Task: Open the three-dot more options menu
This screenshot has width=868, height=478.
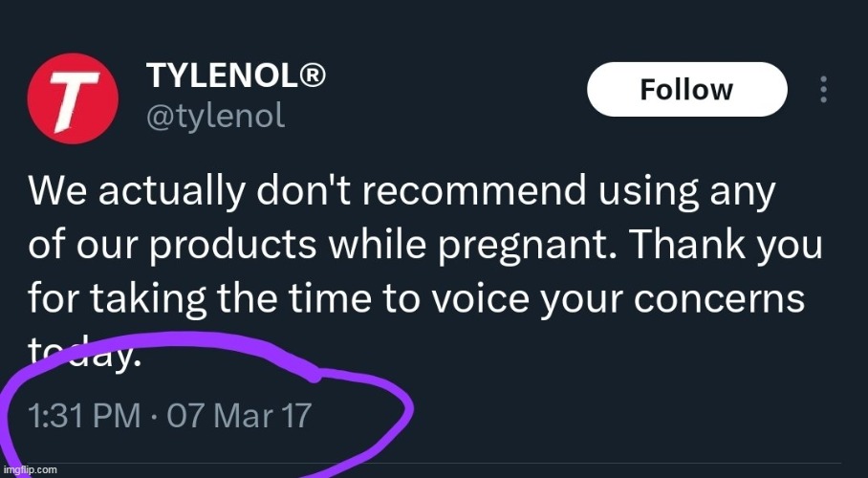Action: point(823,90)
